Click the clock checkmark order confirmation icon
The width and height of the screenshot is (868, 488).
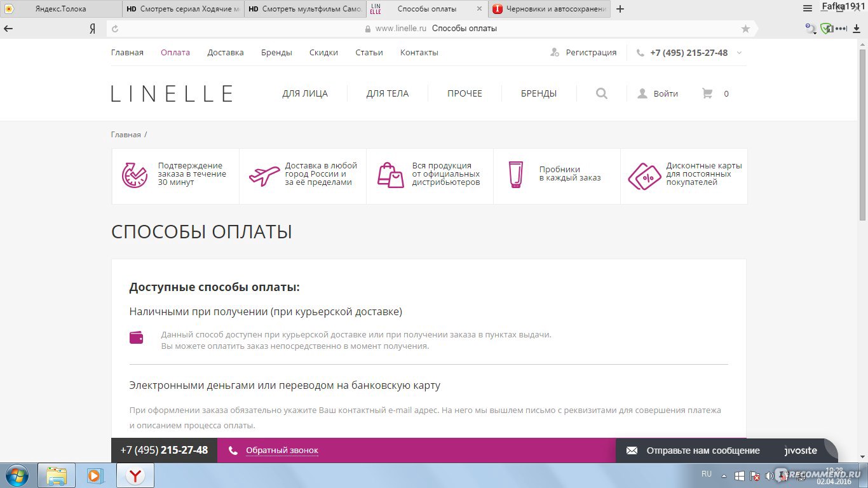[134, 175]
